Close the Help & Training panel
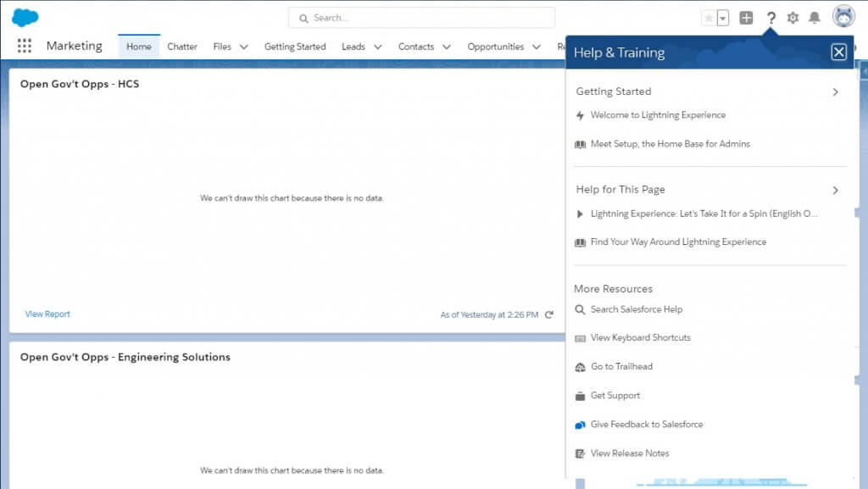Screen dimensions: 868x489 (838, 52)
